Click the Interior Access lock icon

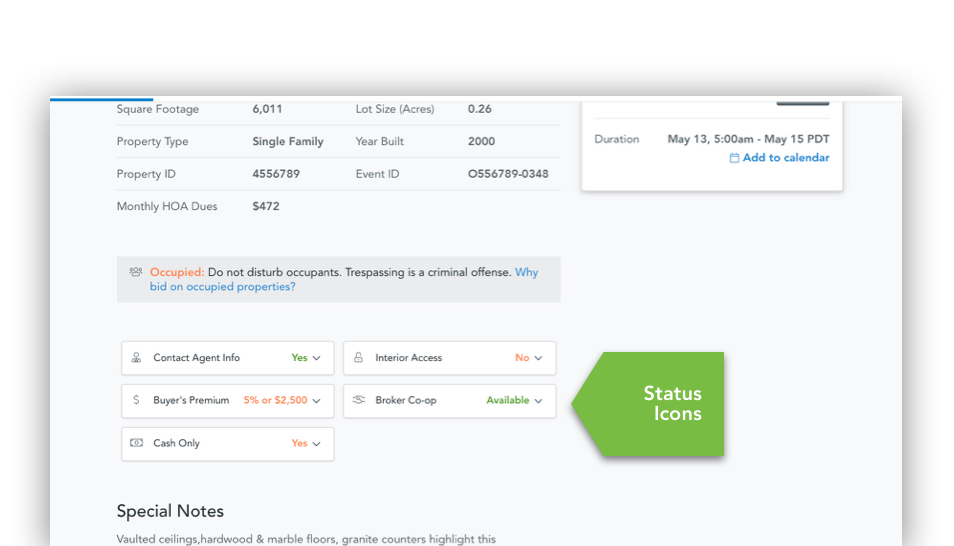click(x=359, y=358)
